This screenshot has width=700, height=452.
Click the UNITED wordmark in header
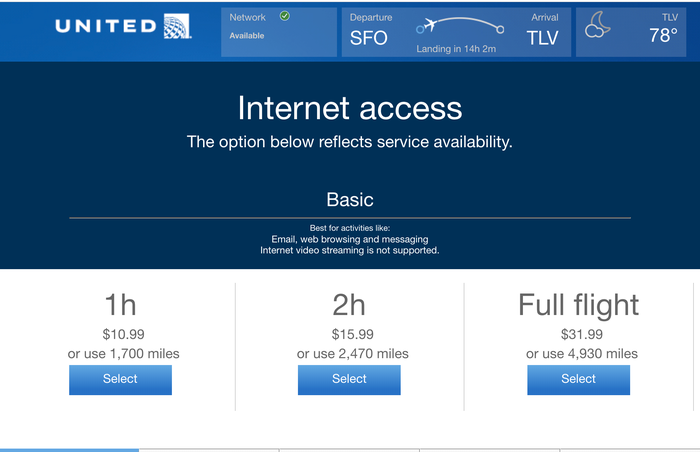click(x=105, y=26)
